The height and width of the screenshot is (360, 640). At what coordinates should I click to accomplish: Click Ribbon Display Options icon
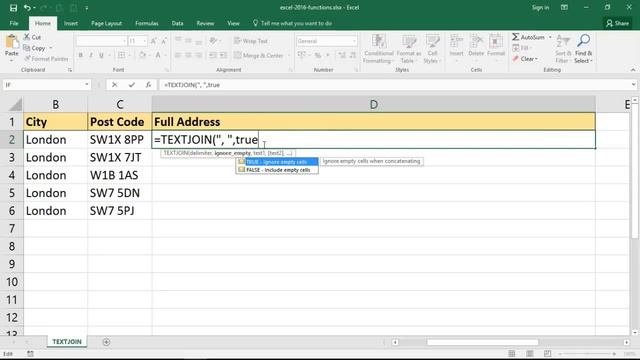[x=564, y=7]
